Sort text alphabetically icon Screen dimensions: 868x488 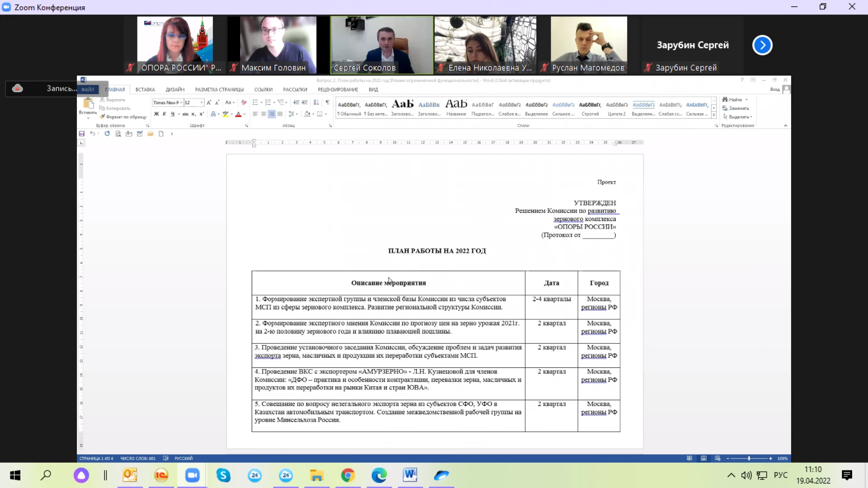pyautogui.click(x=316, y=102)
